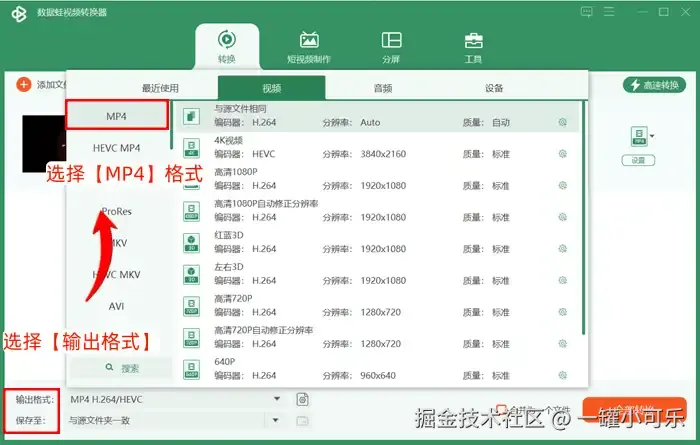Click the search magnifier icon
This screenshot has width=700, height=445.
[x=109, y=367]
